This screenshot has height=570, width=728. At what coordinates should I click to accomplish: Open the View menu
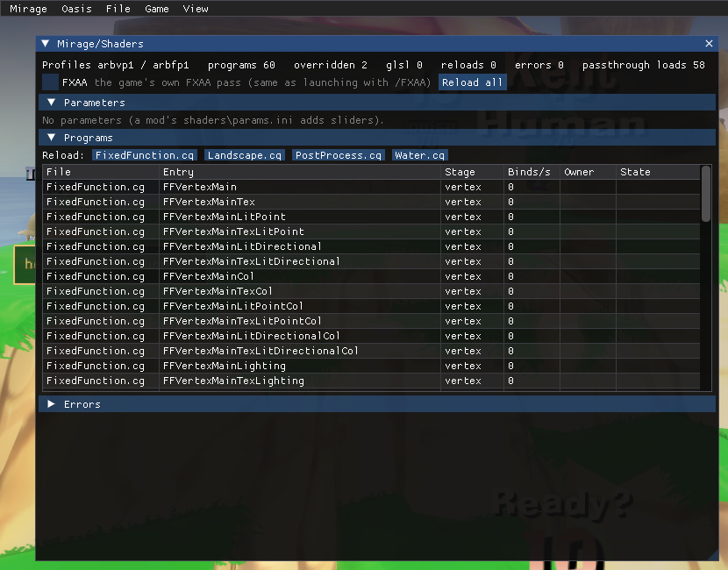[196, 9]
